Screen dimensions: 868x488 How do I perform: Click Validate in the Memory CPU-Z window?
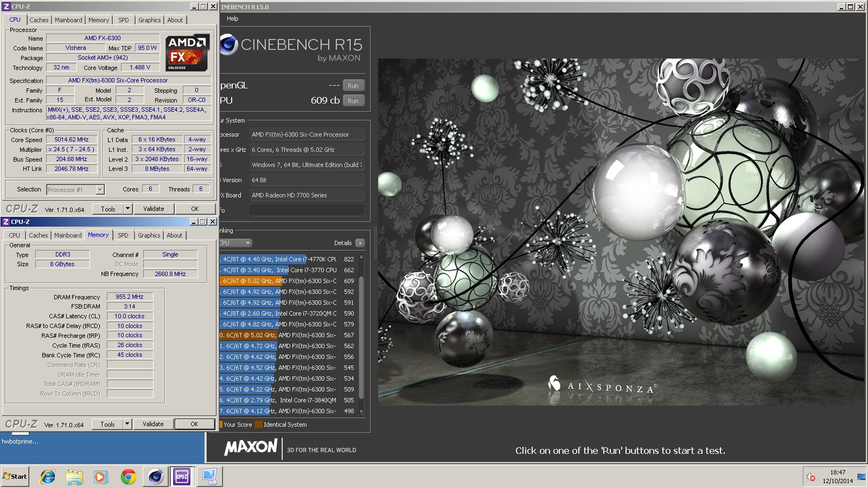click(153, 424)
